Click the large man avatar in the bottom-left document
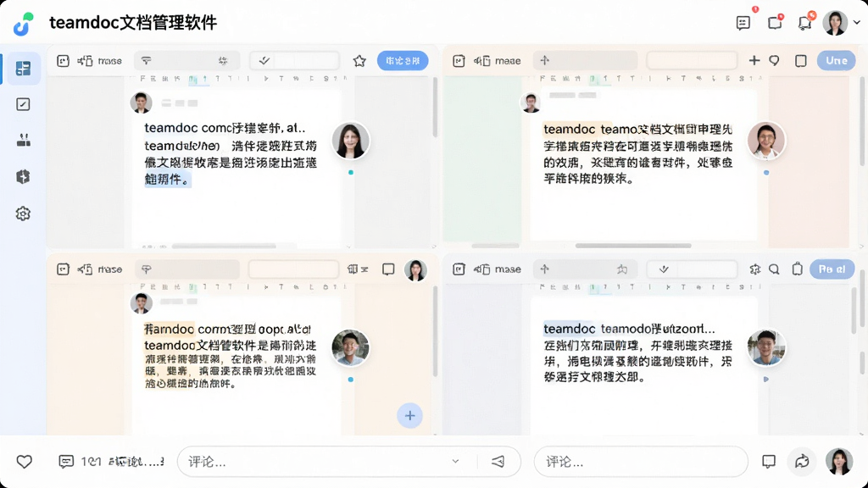This screenshot has height=488, width=868. click(350, 347)
